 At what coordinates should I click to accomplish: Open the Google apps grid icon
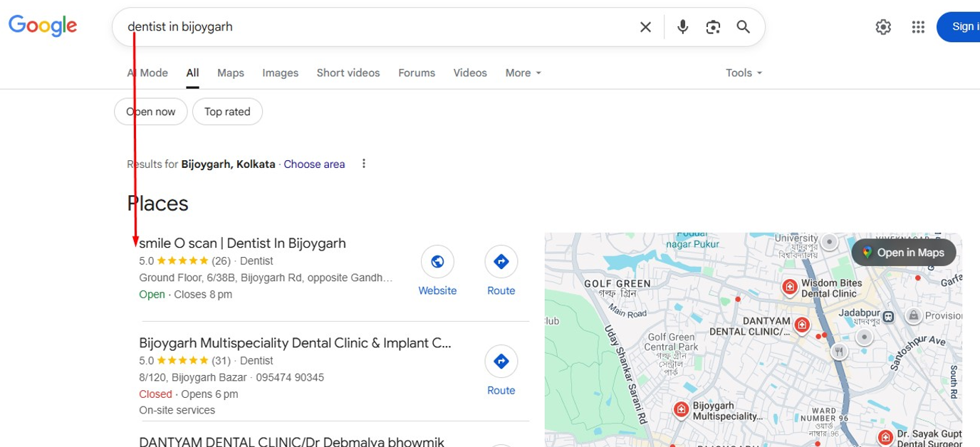point(918,27)
